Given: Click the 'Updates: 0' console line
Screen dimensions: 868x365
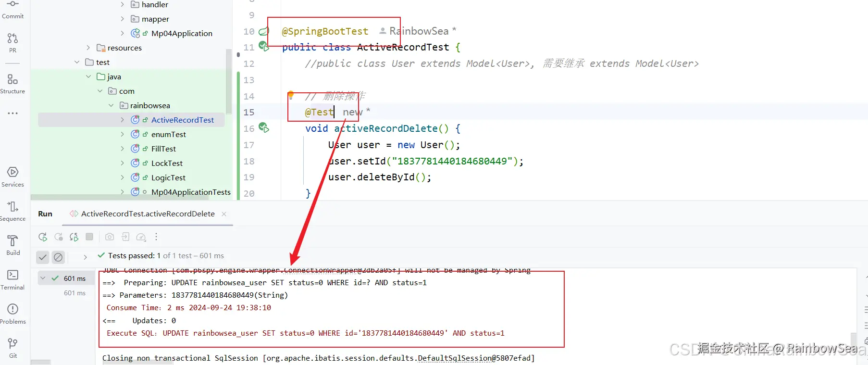Looking at the screenshot, I should click(x=154, y=320).
